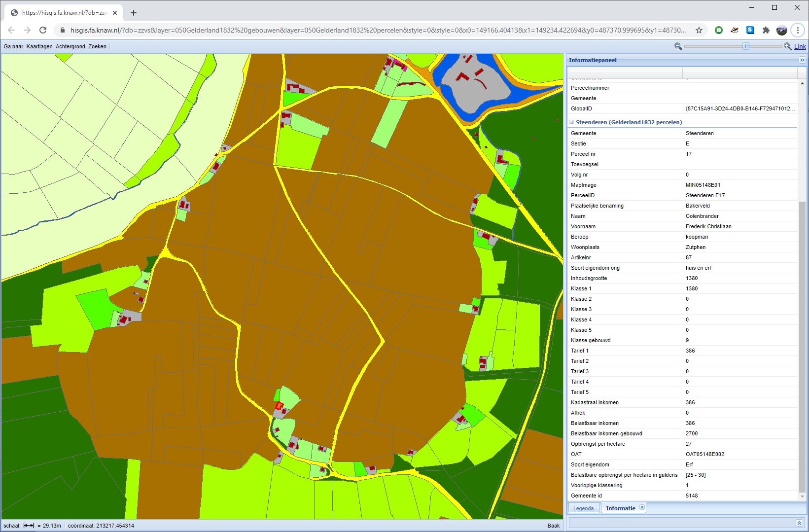Bookmark this page with the star icon

pyautogui.click(x=699, y=30)
